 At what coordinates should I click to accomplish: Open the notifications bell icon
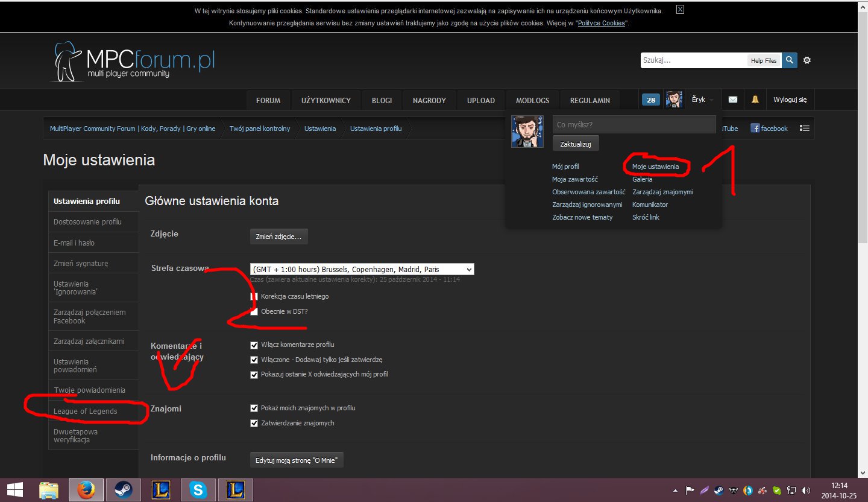(x=755, y=100)
